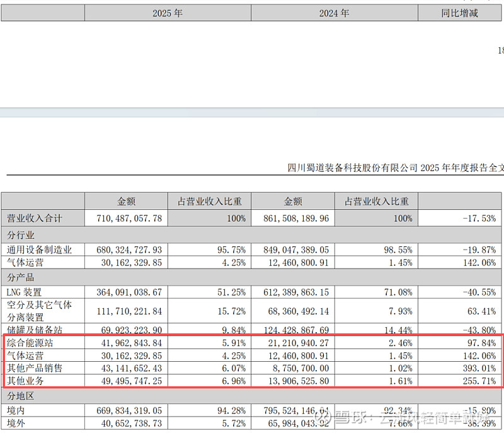Select the 营业收入合计 row label
The width and height of the screenshot is (504, 433).
click(x=35, y=218)
